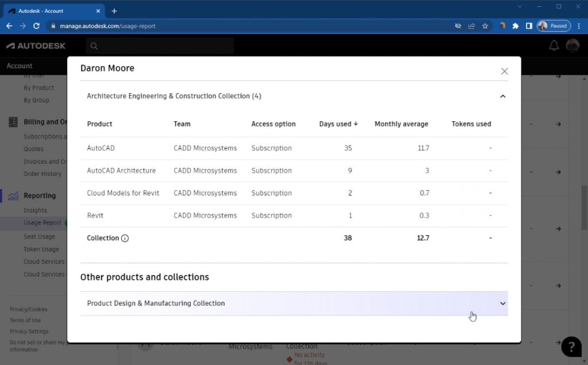Click the Billing and Orders icon
The image size is (588, 365).
(13, 122)
